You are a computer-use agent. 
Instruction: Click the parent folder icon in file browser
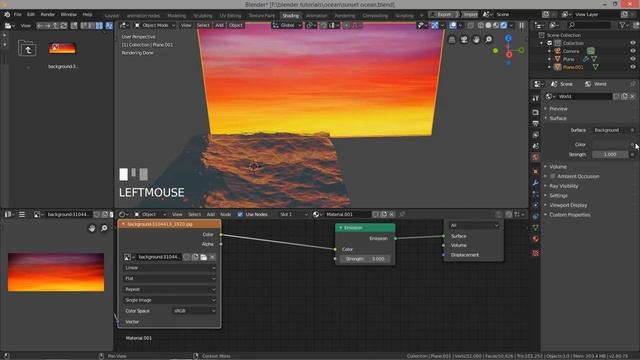pos(27,49)
